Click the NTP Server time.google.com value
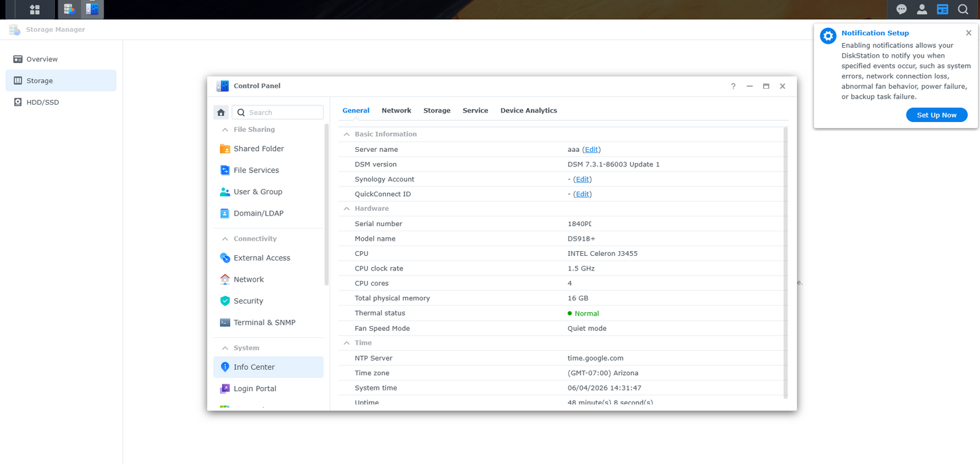This screenshot has width=980, height=464. click(x=595, y=358)
